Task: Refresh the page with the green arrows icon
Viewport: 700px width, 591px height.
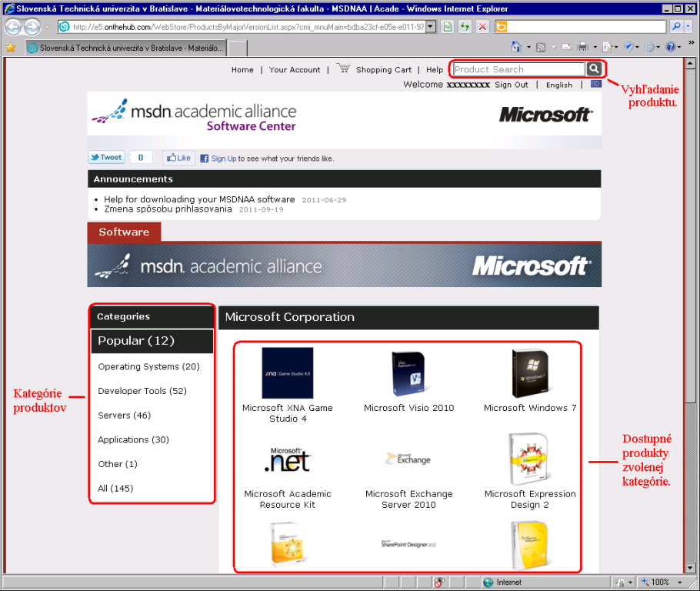Action: [465, 27]
